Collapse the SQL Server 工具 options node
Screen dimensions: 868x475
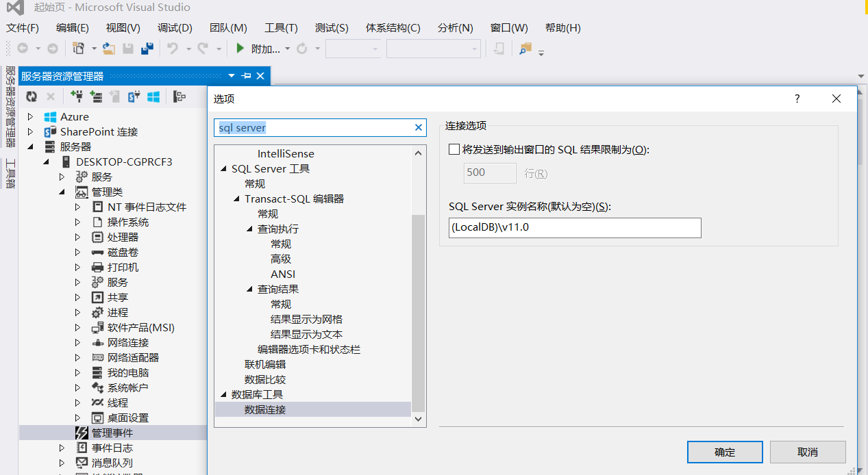(x=223, y=169)
